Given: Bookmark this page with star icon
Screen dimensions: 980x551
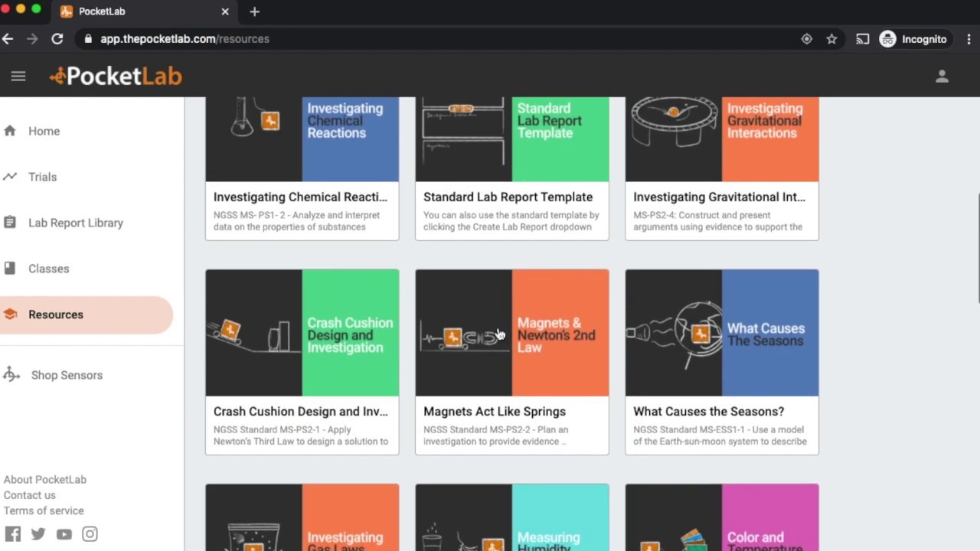Looking at the screenshot, I should 831,39.
